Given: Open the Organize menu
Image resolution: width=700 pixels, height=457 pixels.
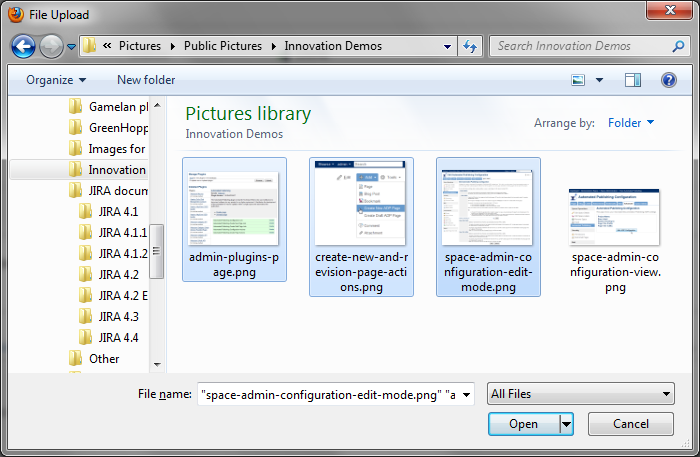Looking at the screenshot, I should [x=56, y=80].
